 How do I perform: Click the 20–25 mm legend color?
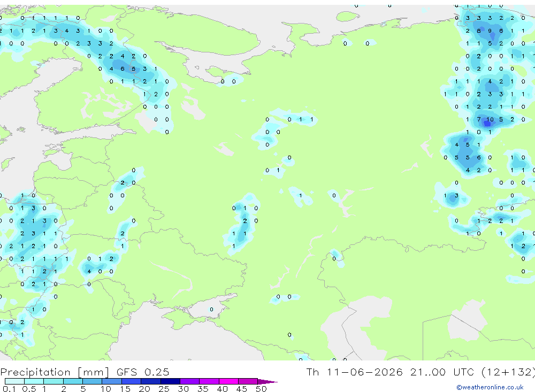[150, 381]
